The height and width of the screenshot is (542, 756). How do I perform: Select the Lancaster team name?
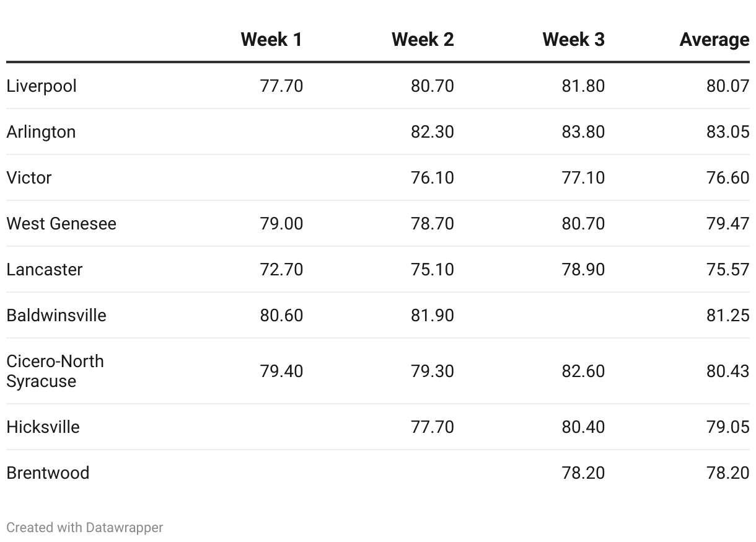click(x=45, y=269)
